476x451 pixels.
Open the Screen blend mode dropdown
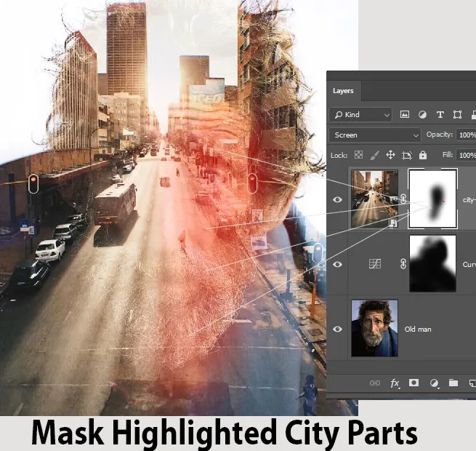[x=375, y=135]
